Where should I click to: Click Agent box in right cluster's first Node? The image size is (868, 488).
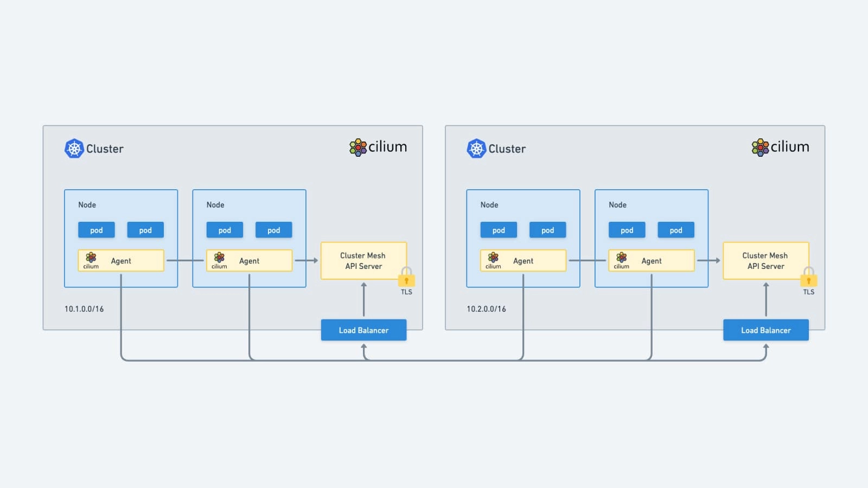pos(523,261)
